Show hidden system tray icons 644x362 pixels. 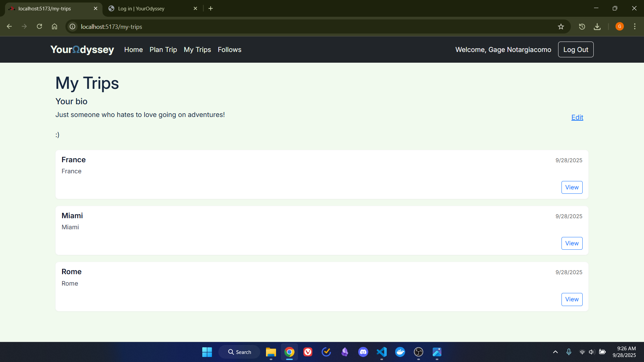[x=555, y=352]
